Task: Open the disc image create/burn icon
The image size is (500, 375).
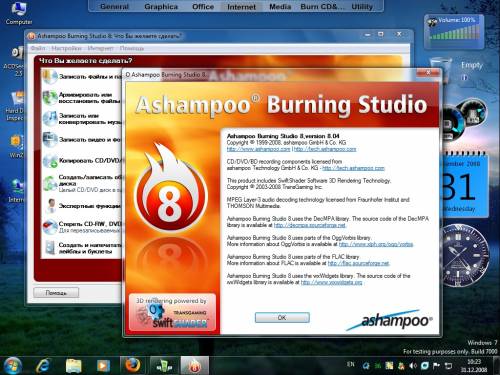Action: pyautogui.click(x=50, y=183)
